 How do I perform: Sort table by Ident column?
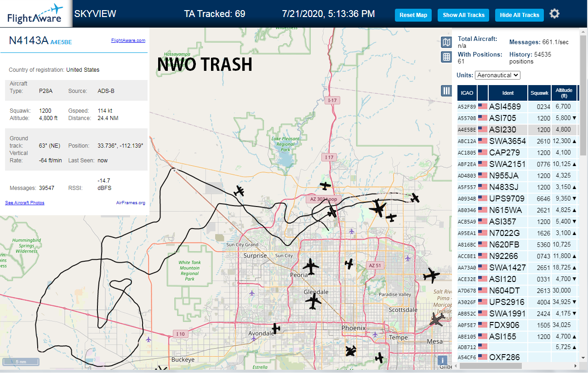508,93
